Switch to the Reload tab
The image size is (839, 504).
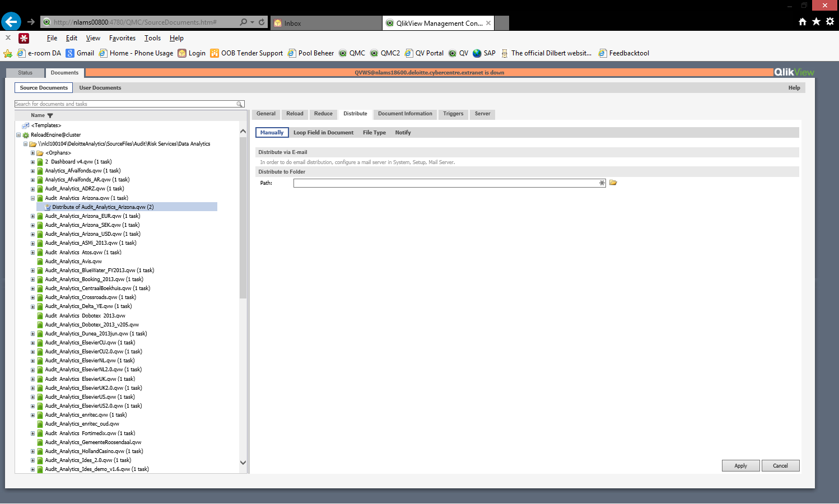click(x=295, y=114)
